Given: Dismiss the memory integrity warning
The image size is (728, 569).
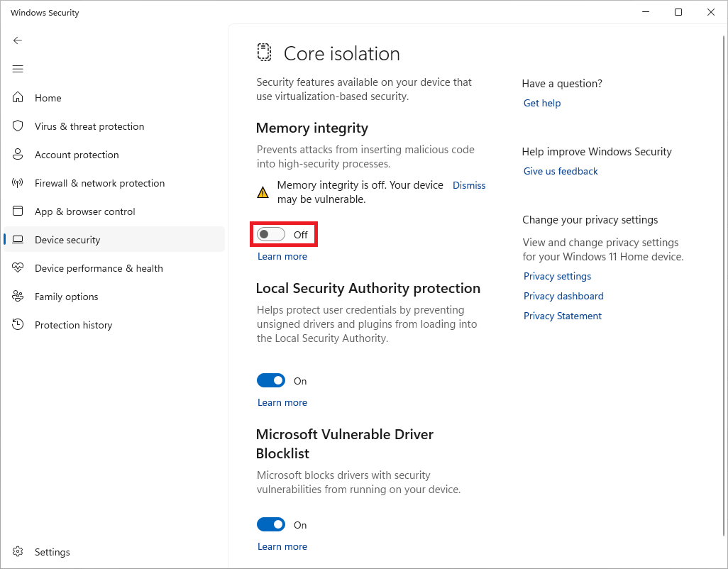Looking at the screenshot, I should [x=468, y=184].
